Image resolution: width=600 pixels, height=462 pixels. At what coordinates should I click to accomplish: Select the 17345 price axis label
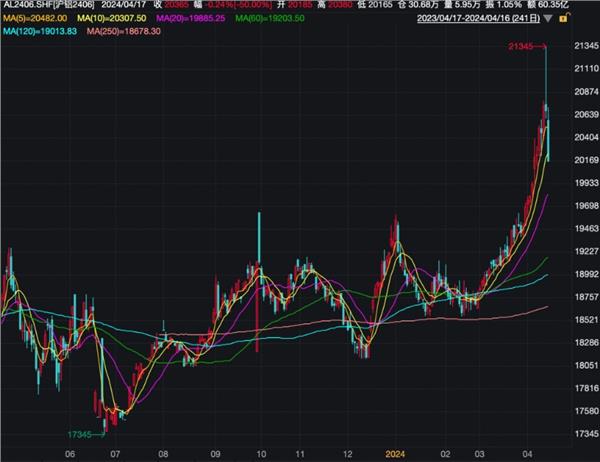pos(578,433)
